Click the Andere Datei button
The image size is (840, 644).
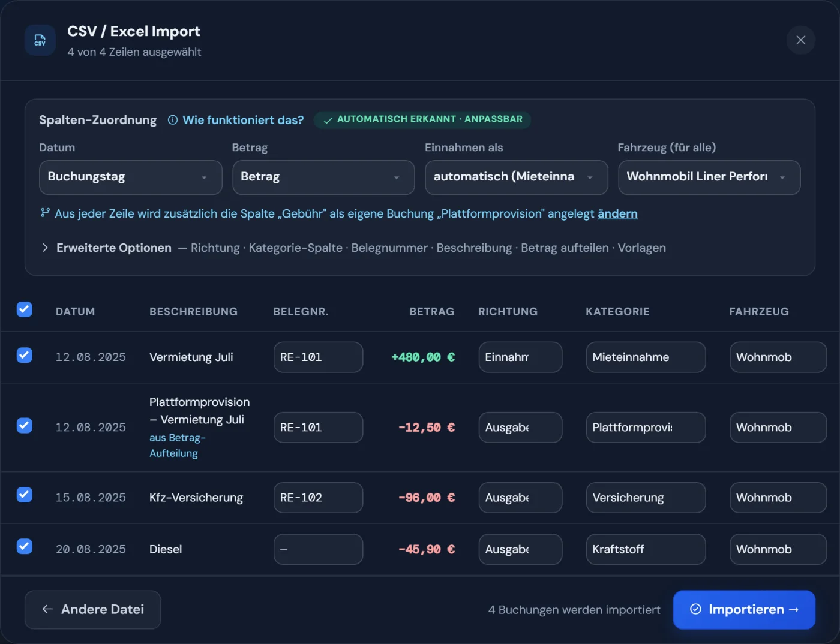pyautogui.click(x=92, y=610)
